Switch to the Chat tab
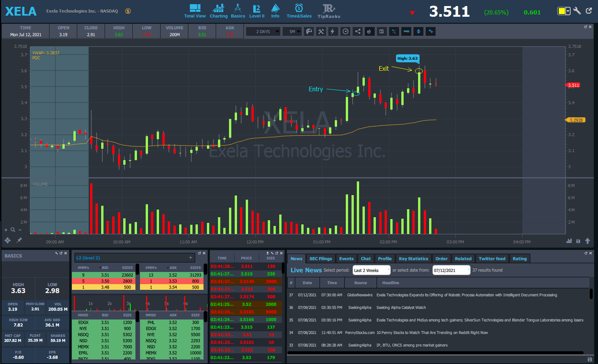Image resolution: width=598 pixels, height=364 pixels. click(x=366, y=259)
